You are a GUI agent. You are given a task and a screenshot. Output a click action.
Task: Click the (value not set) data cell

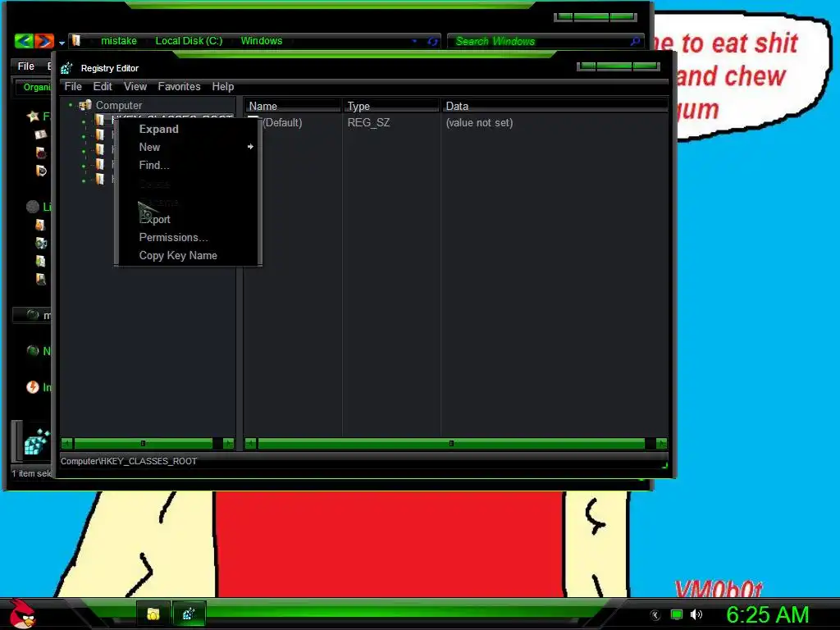479,123
